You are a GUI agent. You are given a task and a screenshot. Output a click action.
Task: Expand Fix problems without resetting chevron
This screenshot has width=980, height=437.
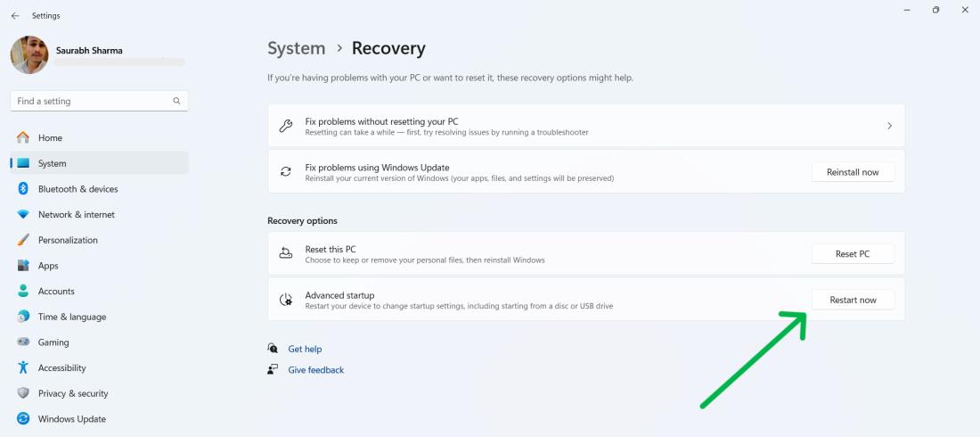(x=889, y=126)
